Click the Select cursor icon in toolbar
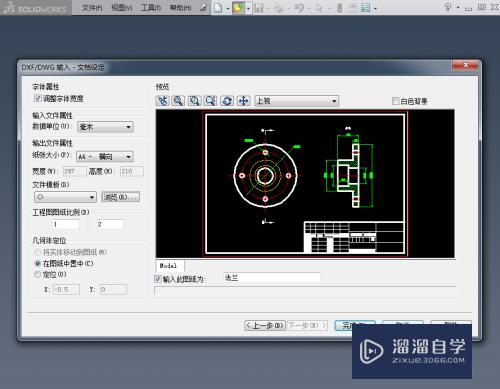This screenshot has height=389, width=500. tap(319, 8)
